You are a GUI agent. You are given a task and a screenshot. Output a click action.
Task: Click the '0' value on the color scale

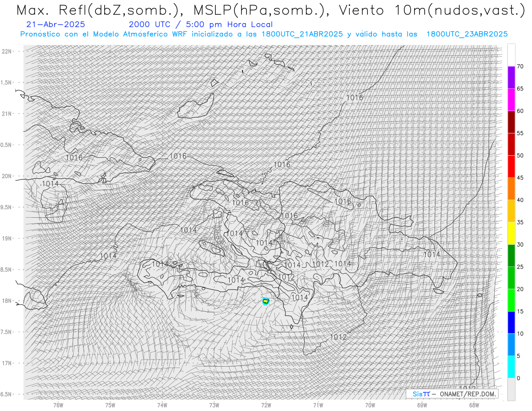[x=519, y=378]
